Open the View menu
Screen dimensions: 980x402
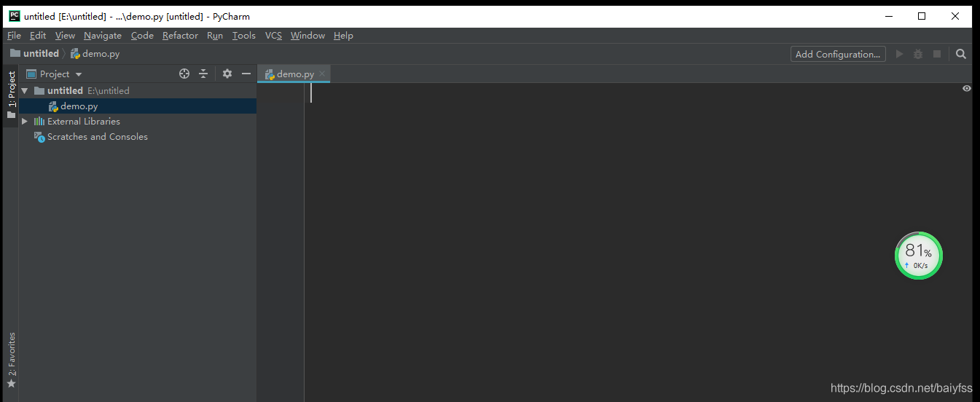tap(65, 35)
